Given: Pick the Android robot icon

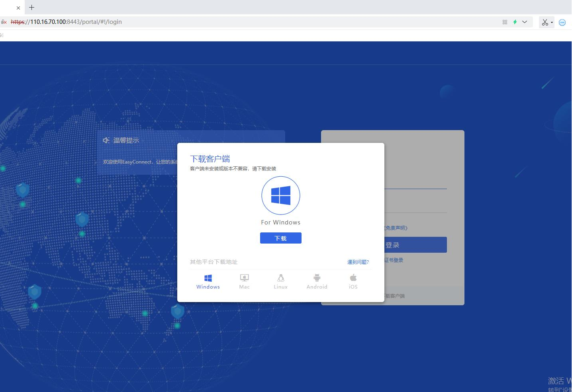Looking at the screenshot, I should [x=317, y=278].
